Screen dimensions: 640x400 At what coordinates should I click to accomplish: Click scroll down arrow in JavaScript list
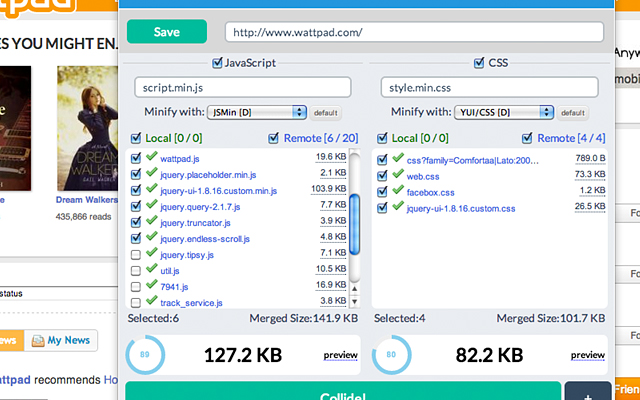point(355,302)
